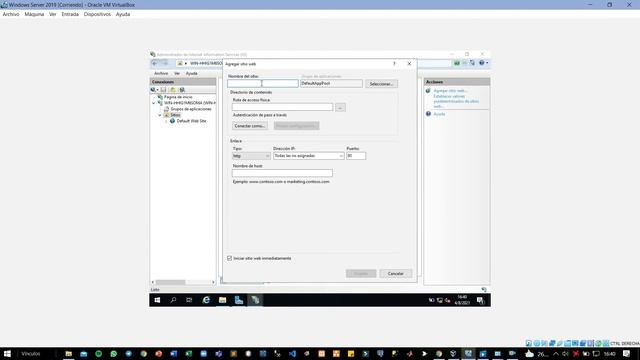Select Página de inicio tree item
Viewport: 640px width, 360px height.
[x=178, y=97]
